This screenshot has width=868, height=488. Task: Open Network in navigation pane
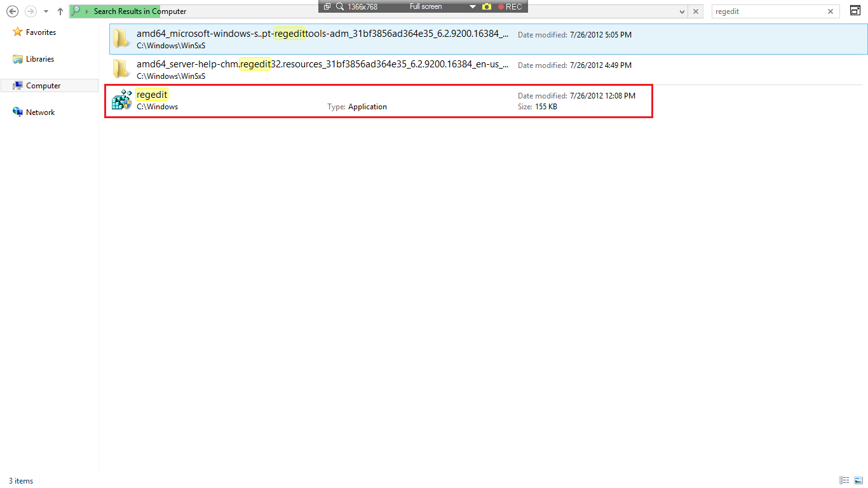[40, 112]
